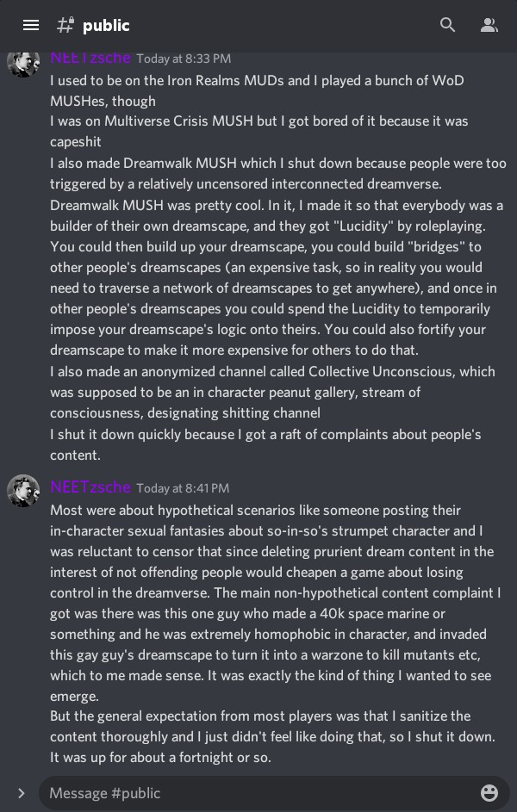
Task: Focus the "Message #public" input field
Action: (258, 793)
